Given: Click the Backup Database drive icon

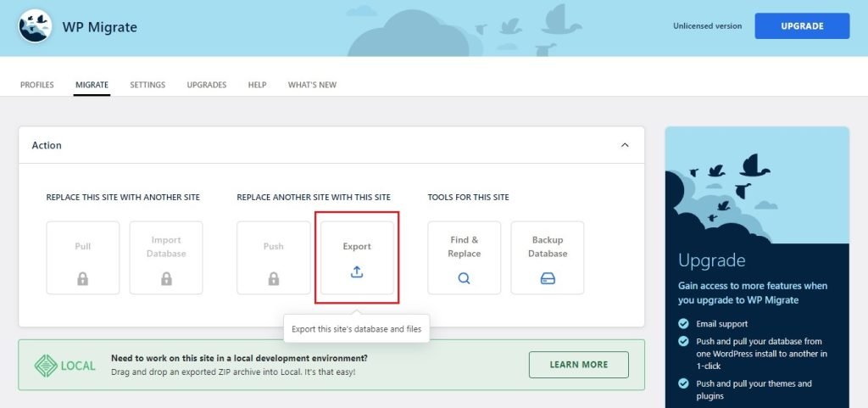Looking at the screenshot, I should pos(548,278).
